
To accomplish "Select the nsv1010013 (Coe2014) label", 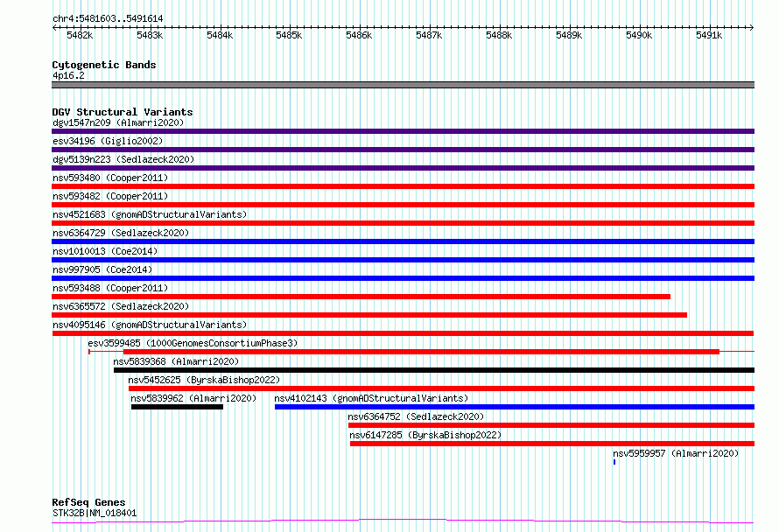I will pos(105,251).
